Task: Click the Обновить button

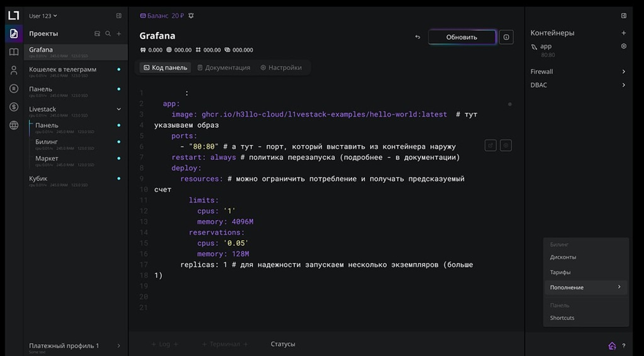Action: pyautogui.click(x=461, y=36)
